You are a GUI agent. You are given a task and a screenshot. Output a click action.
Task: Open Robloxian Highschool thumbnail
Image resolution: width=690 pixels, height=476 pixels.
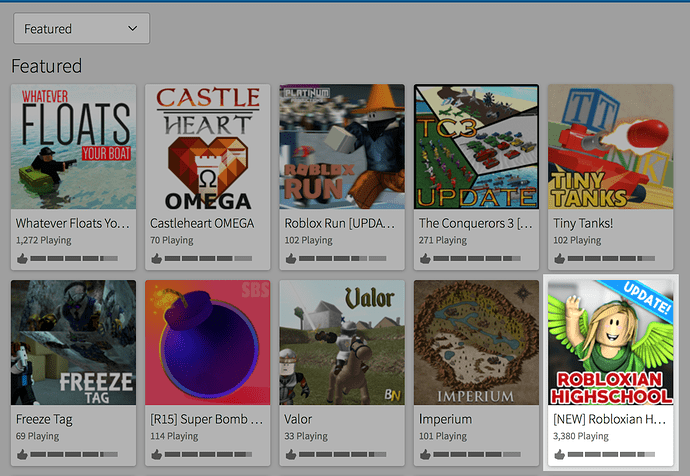click(610, 342)
